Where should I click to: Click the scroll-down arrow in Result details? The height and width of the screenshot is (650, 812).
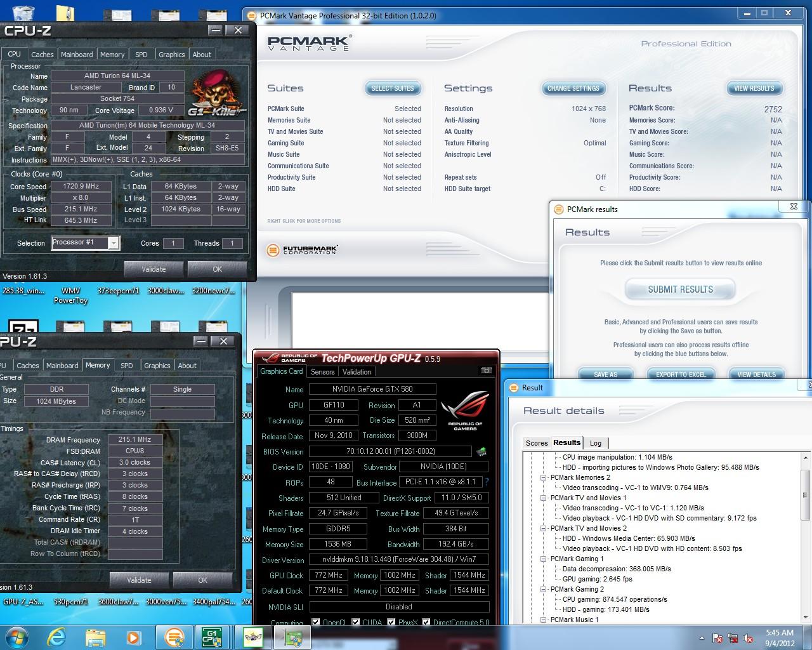pyautogui.click(x=806, y=618)
